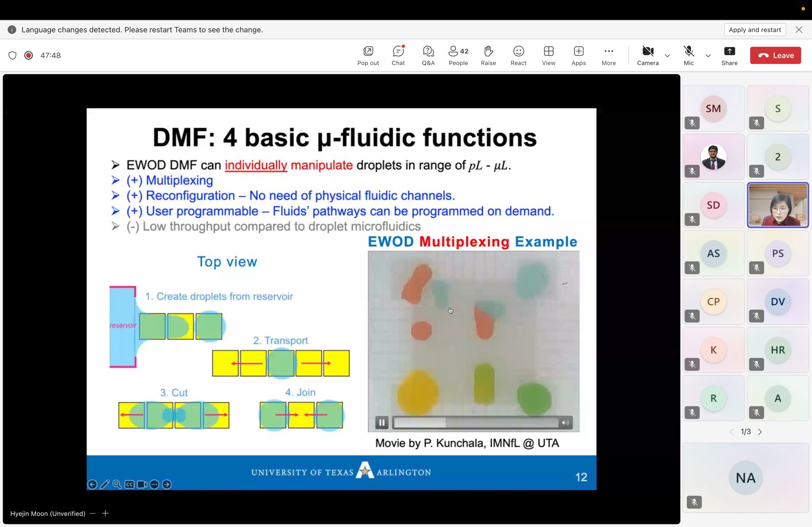Pause the EWOD multiplexing video
Screen dimensions: 812x527
(x=382, y=422)
